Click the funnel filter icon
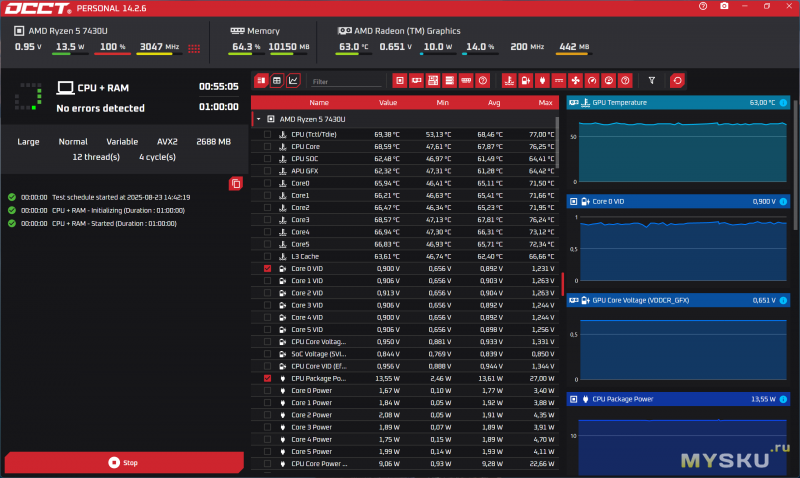The width and height of the screenshot is (800, 478). click(652, 81)
